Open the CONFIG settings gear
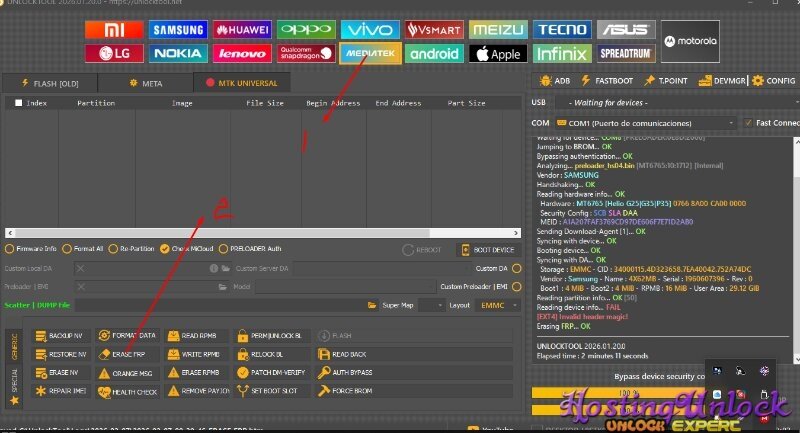The height and width of the screenshot is (433, 800). [x=773, y=81]
